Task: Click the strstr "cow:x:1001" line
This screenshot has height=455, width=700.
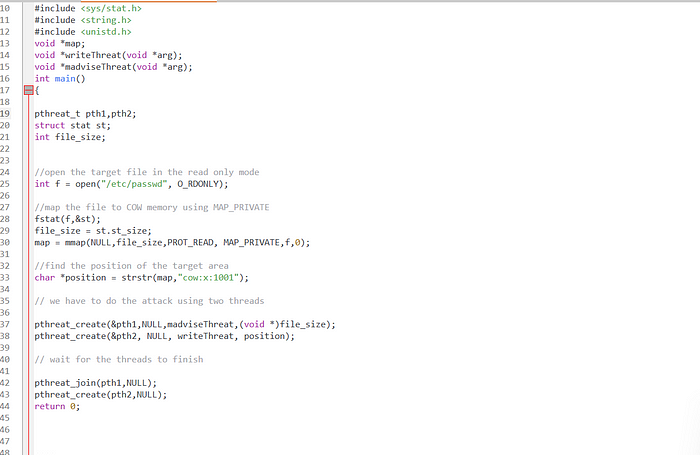Action: coord(142,278)
